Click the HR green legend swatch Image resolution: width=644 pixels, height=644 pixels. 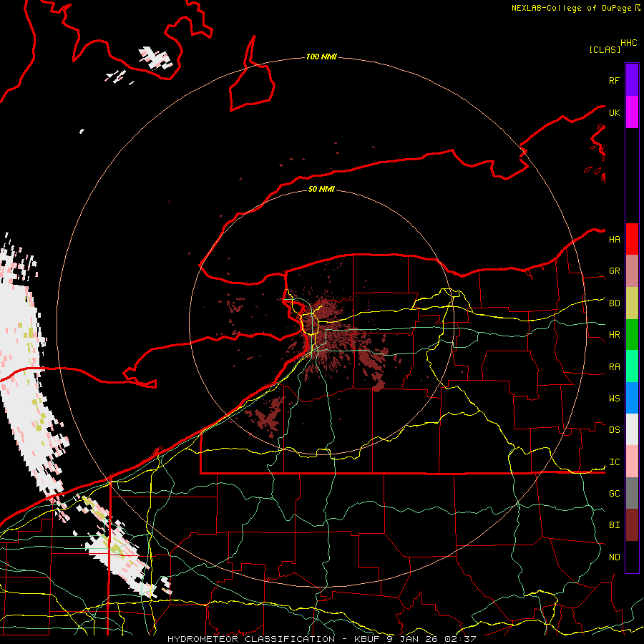coord(632,335)
